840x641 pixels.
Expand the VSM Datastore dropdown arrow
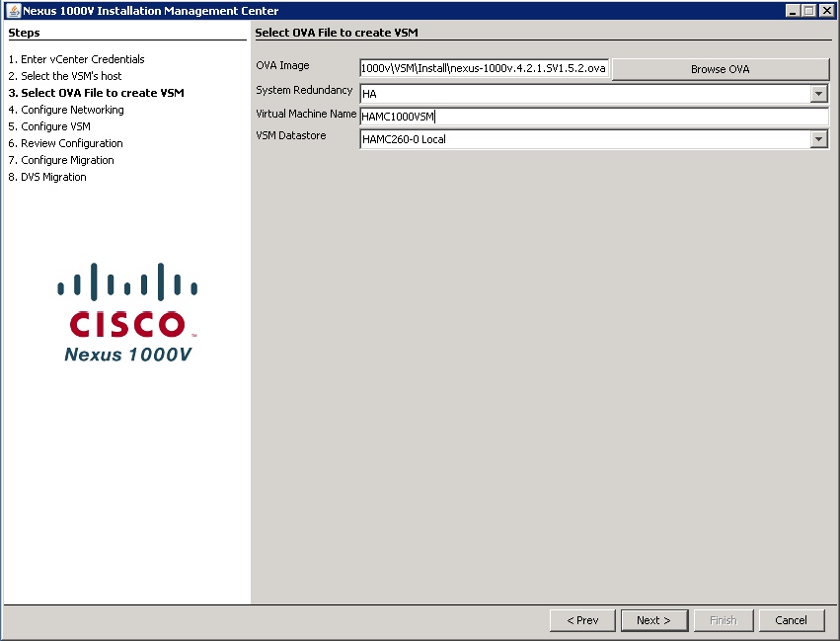(x=818, y=139)
